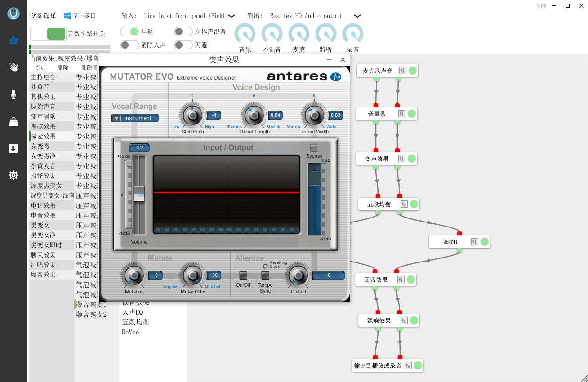Click the 音乐 volume knob

(x=245, y=34)
